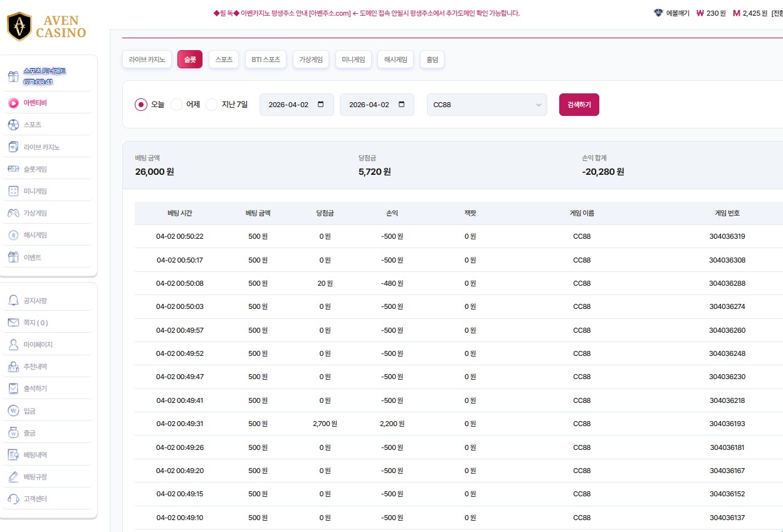Open messages via the envelope icon
The height and width of the screenshot is (532, 783).
13,323
